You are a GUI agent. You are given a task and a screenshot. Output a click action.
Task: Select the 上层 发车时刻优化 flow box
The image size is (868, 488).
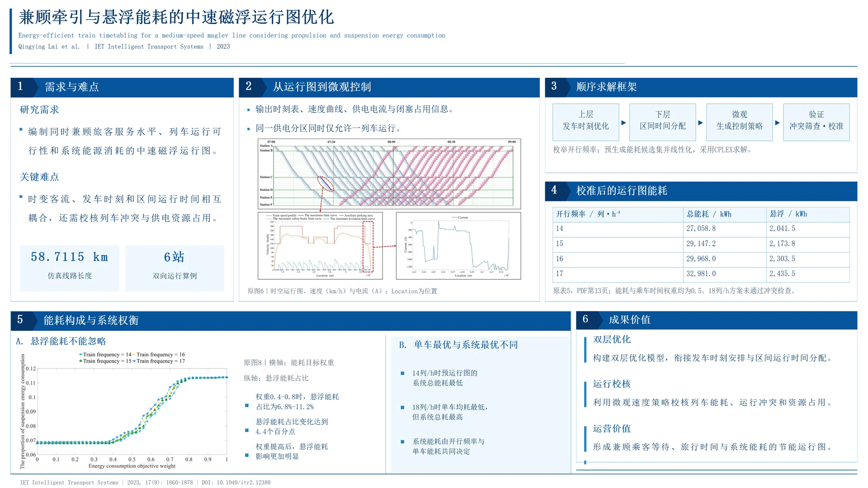[x=586, y=122]
